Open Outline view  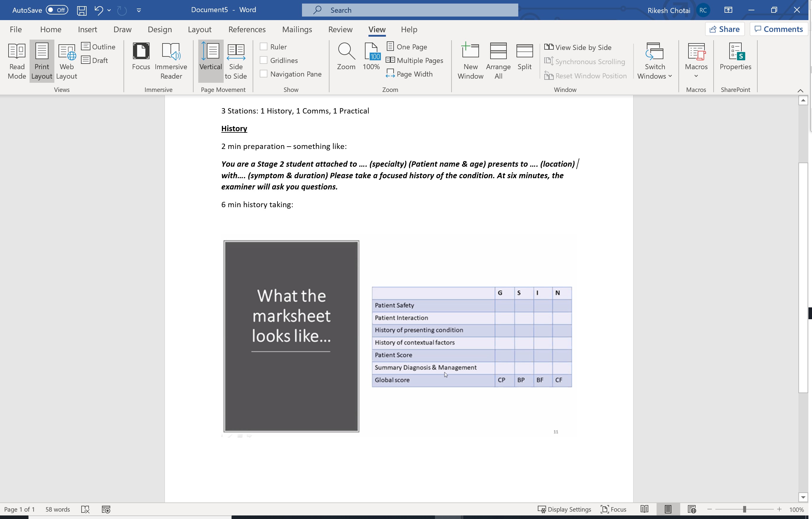pyautogui.click(x=98, y=46)
